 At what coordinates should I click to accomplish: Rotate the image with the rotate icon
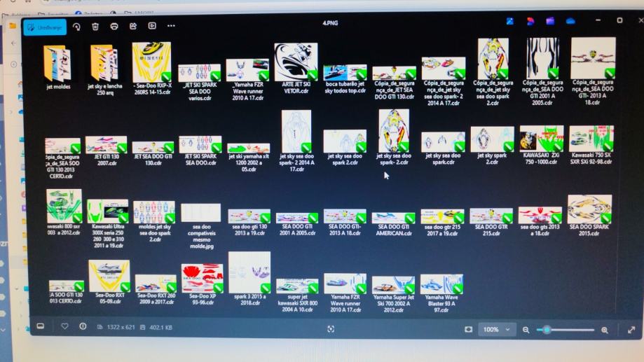click(x=76, y=27)
